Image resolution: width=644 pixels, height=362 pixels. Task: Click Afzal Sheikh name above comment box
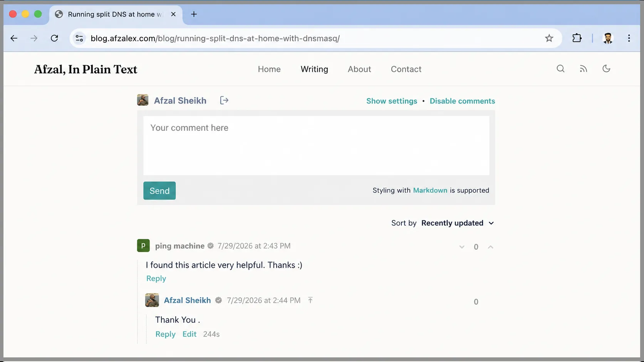click(x=180, y=101)
